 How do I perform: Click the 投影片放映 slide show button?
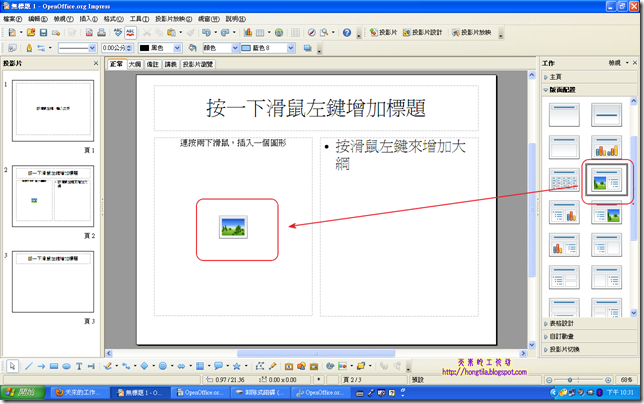[x=472, y=32]
